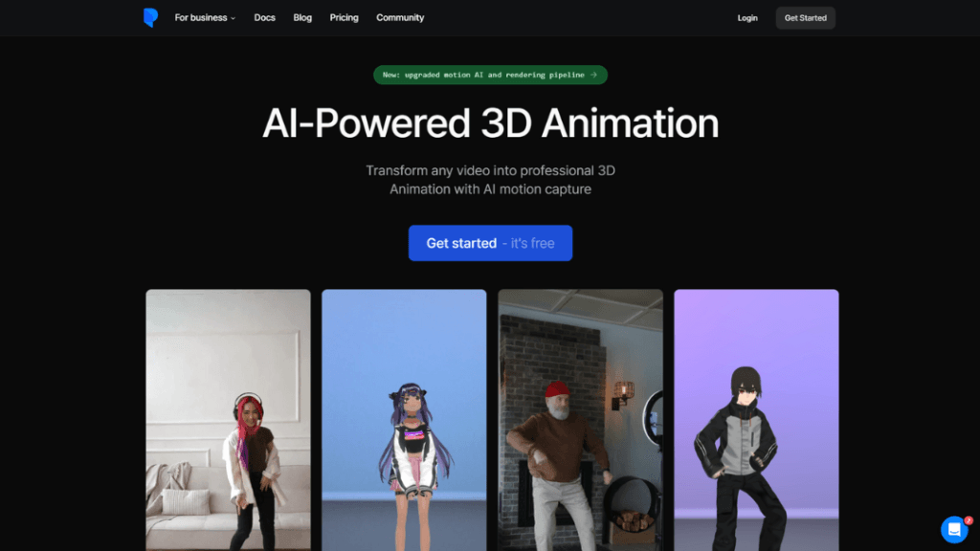Click the chevron beside For business
The width and height of the screenshot is (980, 551).
pos(233,18)
